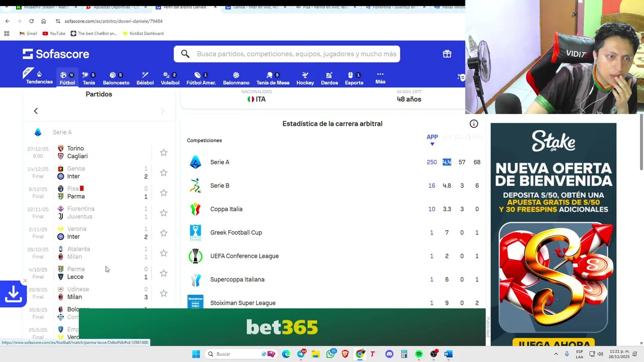The width and height of the screenshot is (644, 362).
Task: Reload the page with browser refresh icon
Action: coord(31,21)
